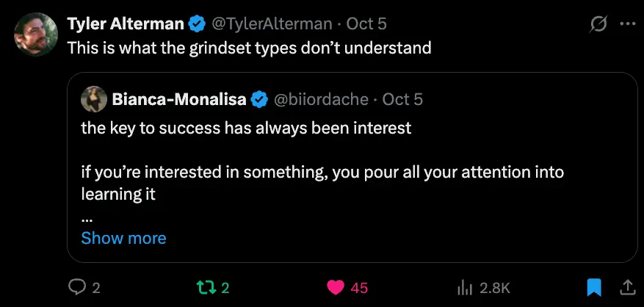Undo repost with the green arrows icon
Screen dimensions: 644x307
tap(207, 288)
